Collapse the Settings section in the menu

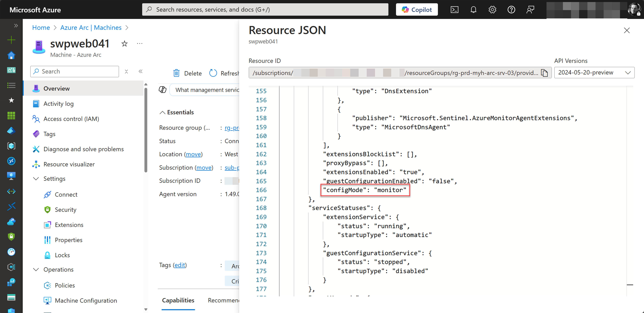point(36,179)
